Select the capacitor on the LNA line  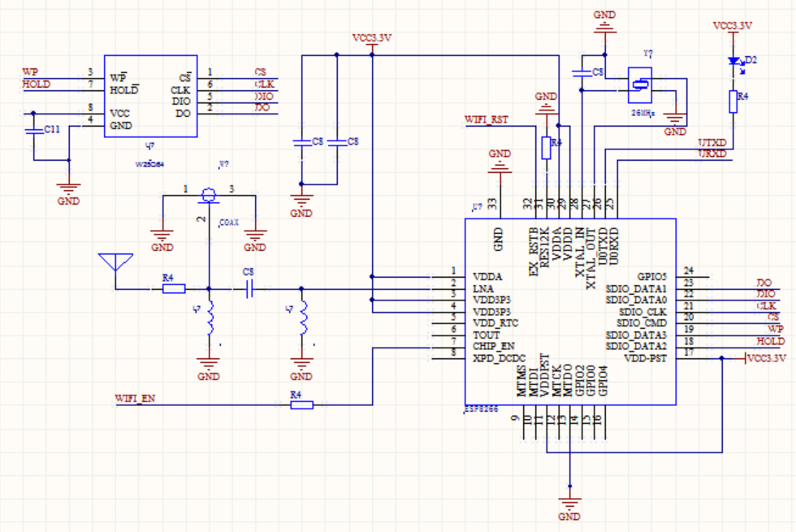point(249,288)
